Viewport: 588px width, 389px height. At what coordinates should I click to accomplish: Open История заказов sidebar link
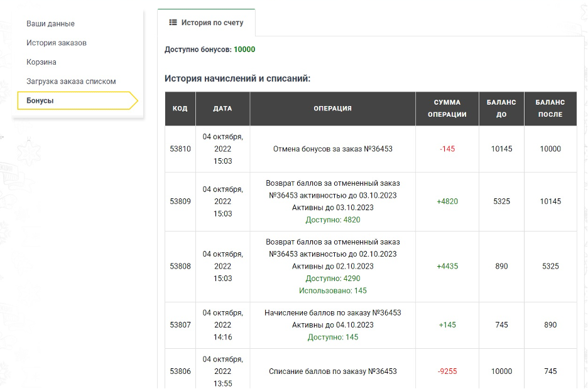pos(57,43)
